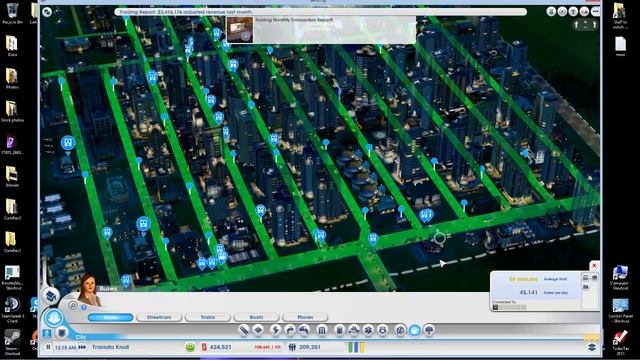The width and height of the screenshot is (640, 360).
Task: Select the highlighted Mass Transit menu
Action: [414, 330]
